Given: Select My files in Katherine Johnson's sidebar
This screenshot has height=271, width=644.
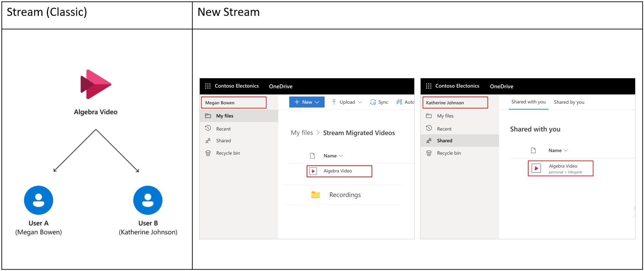Looking at the screenshot, I should point(460,116).
